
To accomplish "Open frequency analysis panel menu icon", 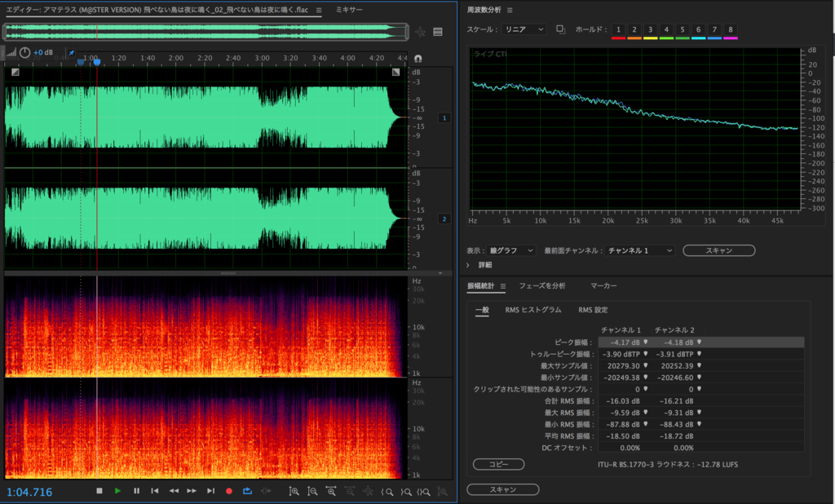I will (510, 10).
